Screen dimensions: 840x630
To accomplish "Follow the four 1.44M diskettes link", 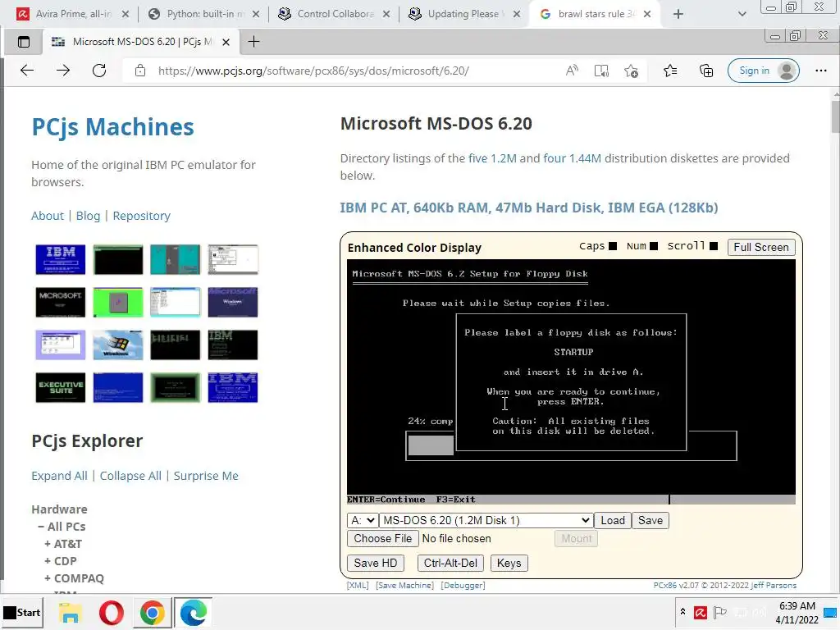I will pyautogui.click(x=572, y=158).
